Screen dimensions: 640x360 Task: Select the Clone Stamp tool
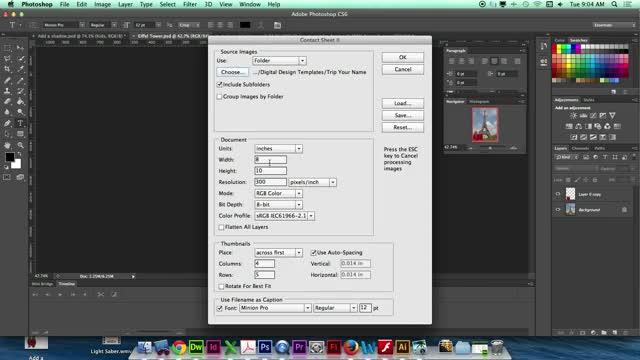7,91
